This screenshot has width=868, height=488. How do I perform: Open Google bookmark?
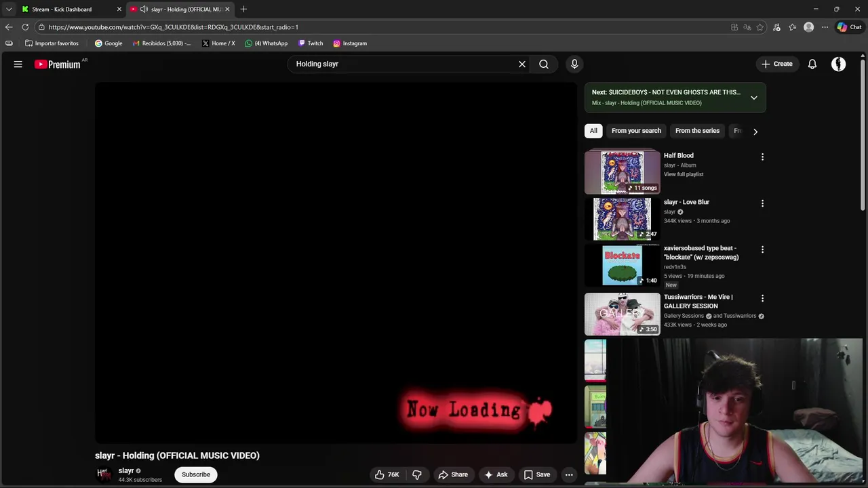pyautogui.click(x=108, y=43)
